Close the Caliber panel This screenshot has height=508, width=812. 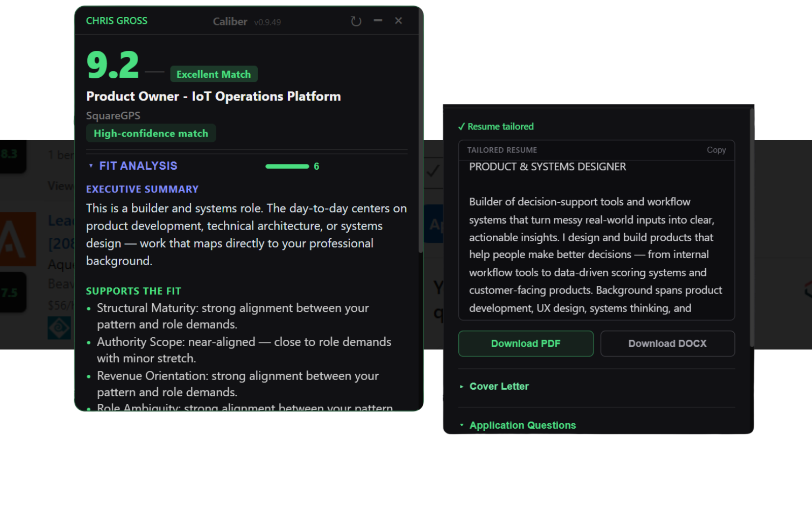pyautogui.click(x=398, y=21)
